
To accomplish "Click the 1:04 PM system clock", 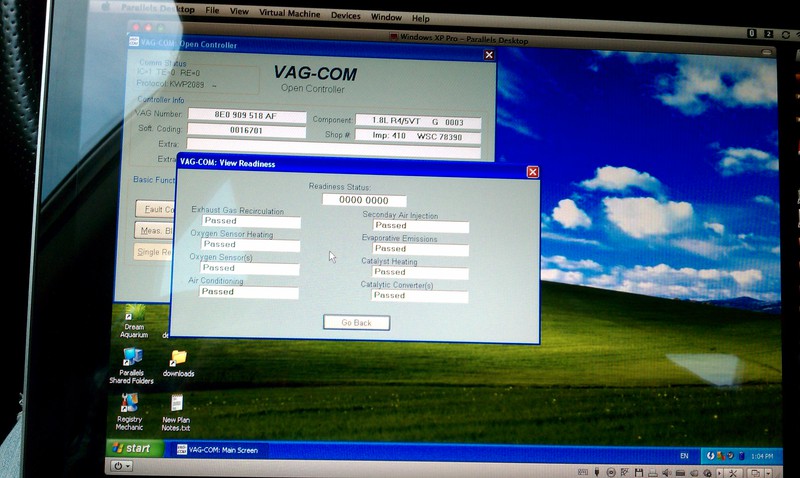I will (x=762, y=456).
